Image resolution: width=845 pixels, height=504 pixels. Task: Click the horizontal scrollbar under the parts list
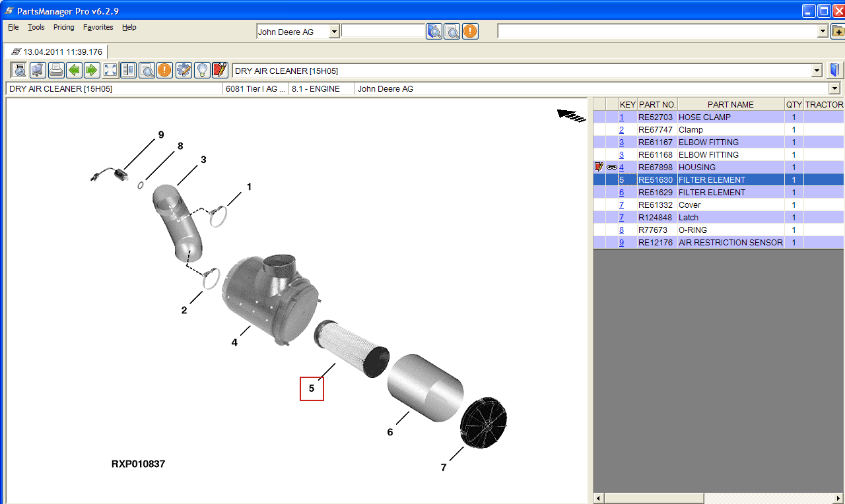(654, 498)
